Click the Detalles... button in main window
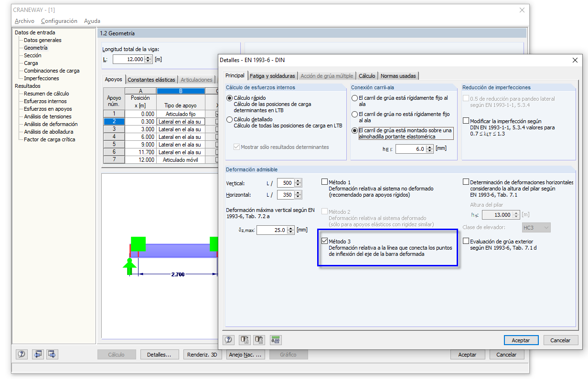This screenshot has height=379, width=588. pos(160,355)
